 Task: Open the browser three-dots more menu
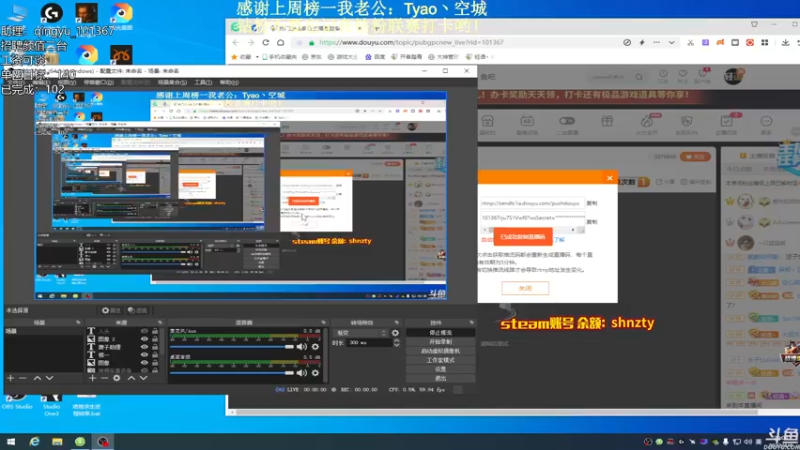point(657,42)
